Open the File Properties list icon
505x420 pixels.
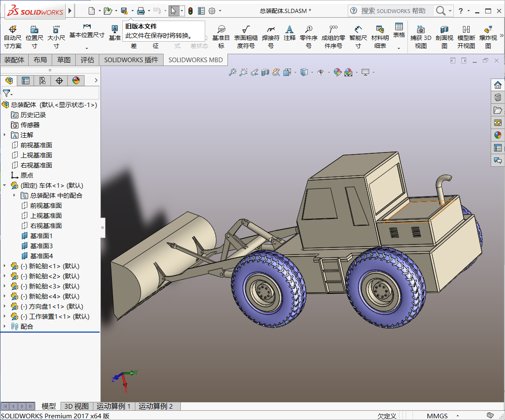(x=201, y=10)
